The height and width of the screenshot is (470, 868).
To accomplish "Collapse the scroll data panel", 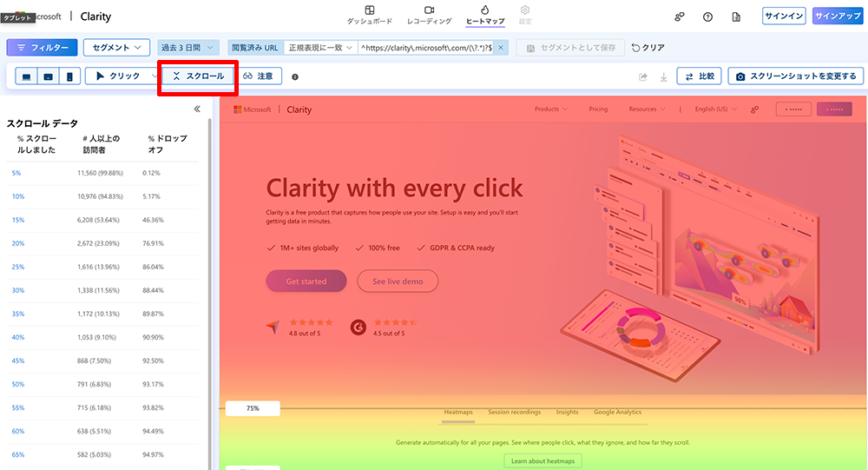I will click(x=197, y=109).
